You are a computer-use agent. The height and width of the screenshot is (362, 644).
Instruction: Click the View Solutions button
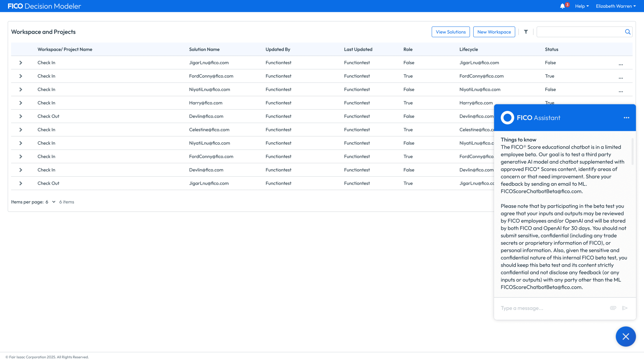tap(451, 32)
